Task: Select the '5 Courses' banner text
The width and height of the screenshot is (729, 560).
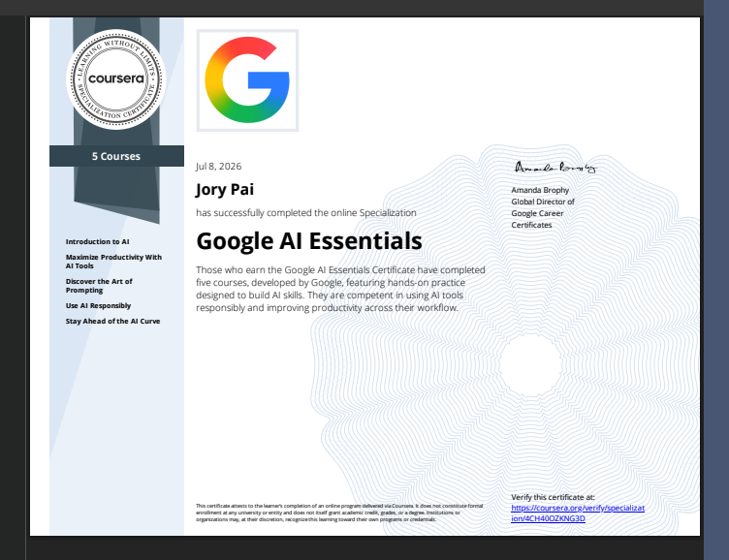Action: pyautogui.click(x=116, y=156)
